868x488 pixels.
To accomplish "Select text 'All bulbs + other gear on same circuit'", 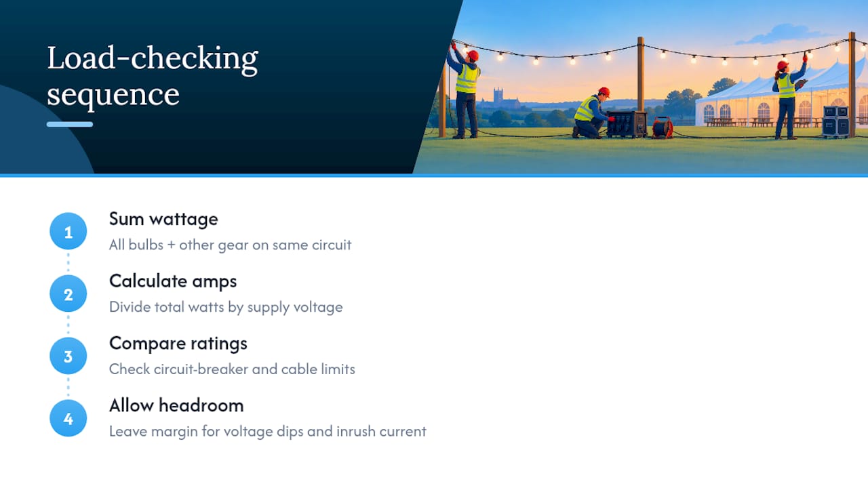I will (x=231, y=245).
